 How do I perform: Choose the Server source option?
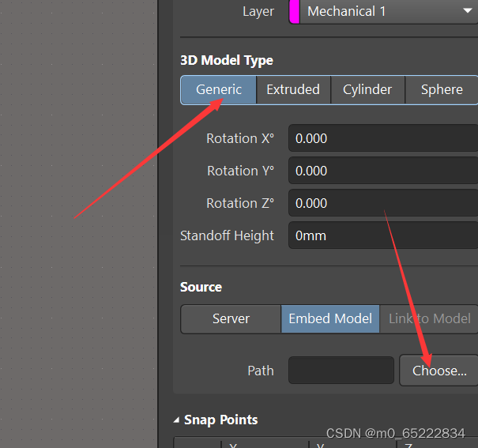[x=231, y=318]
